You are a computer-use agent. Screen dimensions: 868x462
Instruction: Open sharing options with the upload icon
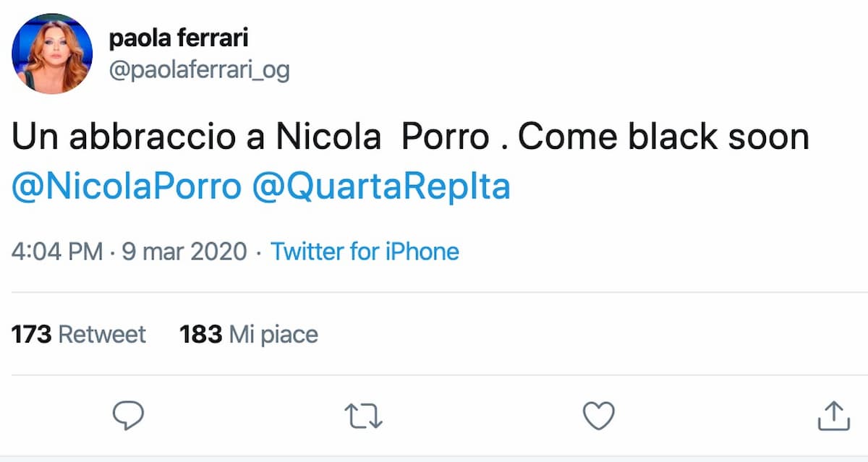pyautogui.click(x=835, y=415)
